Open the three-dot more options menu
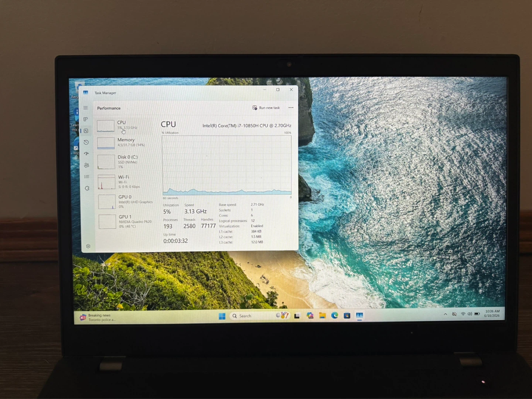This screenshot has width=532, height=399. (x=291, y=108)
